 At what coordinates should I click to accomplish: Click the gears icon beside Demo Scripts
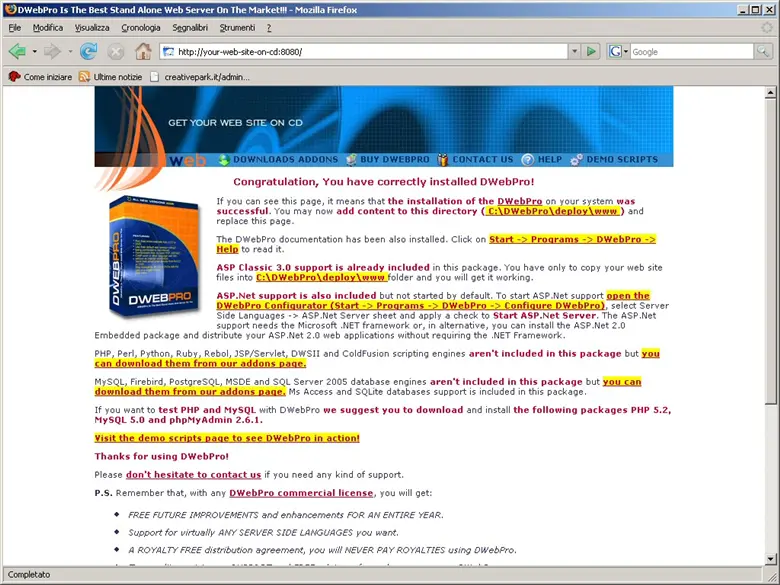pyautogui.click(x=577, y=160)
